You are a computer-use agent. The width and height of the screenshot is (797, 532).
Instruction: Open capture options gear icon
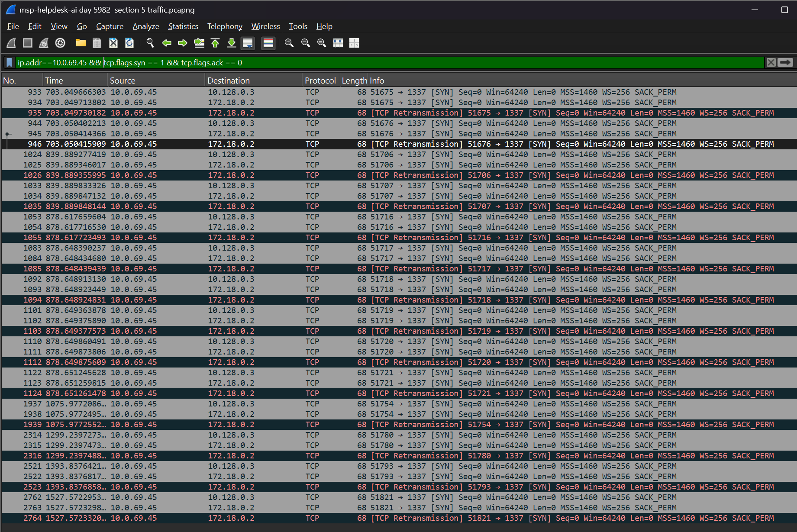tap(60, 43)
